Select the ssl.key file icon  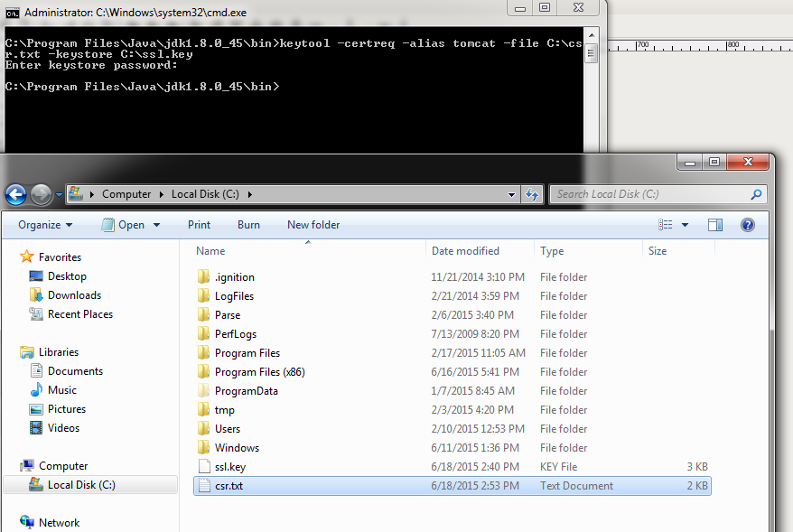point(204,466)
